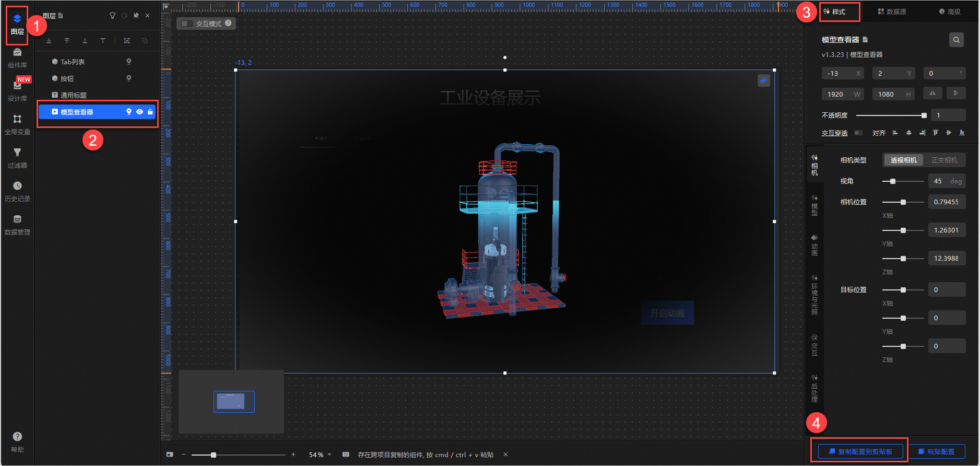Open the 全局变量 global variables panel

[17, 125]
